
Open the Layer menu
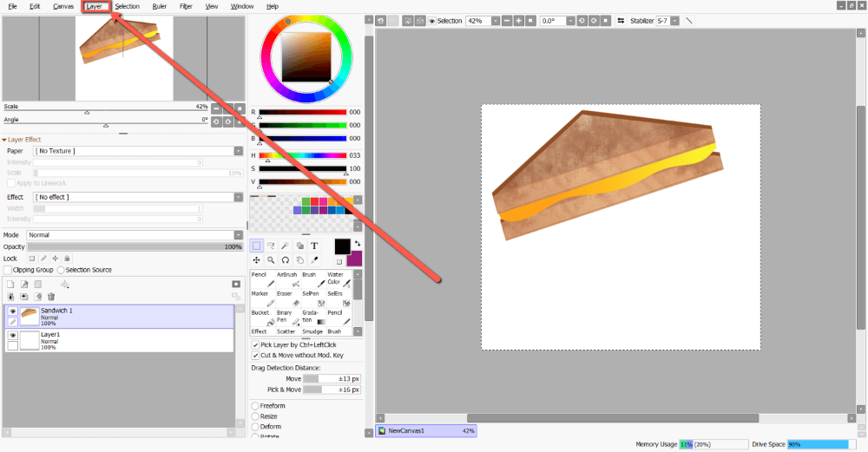click(95, 6)
